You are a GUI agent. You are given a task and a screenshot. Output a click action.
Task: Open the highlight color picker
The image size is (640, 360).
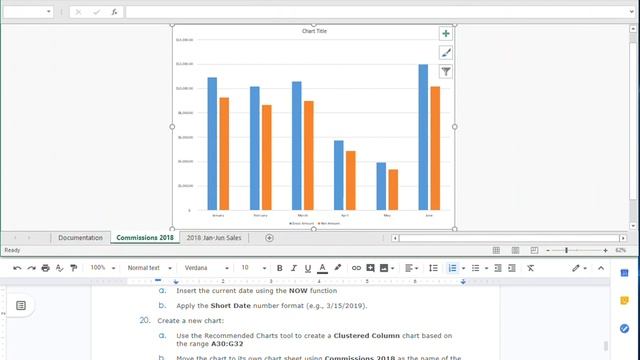click(338, 268)
